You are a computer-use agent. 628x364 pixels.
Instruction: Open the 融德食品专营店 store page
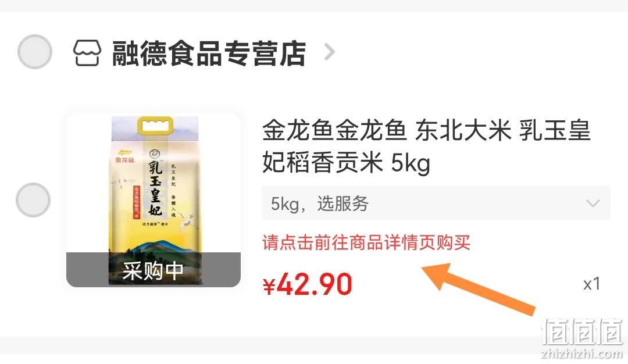209,53
